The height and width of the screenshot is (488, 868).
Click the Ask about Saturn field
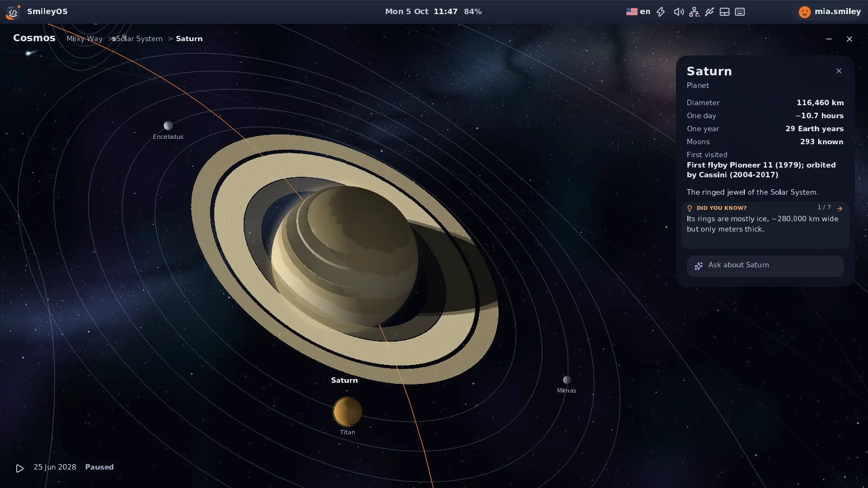pyautogui.click(x=765, y=266)
